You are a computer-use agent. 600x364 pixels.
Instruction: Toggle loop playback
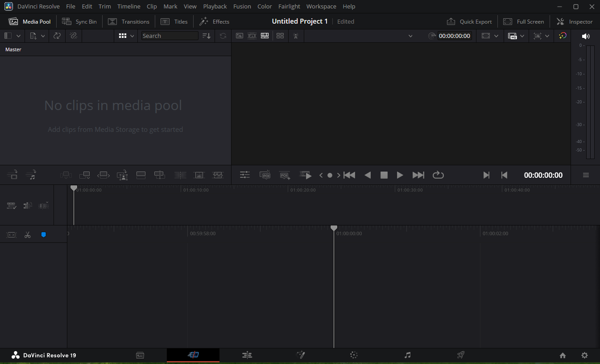click(438, 175)
